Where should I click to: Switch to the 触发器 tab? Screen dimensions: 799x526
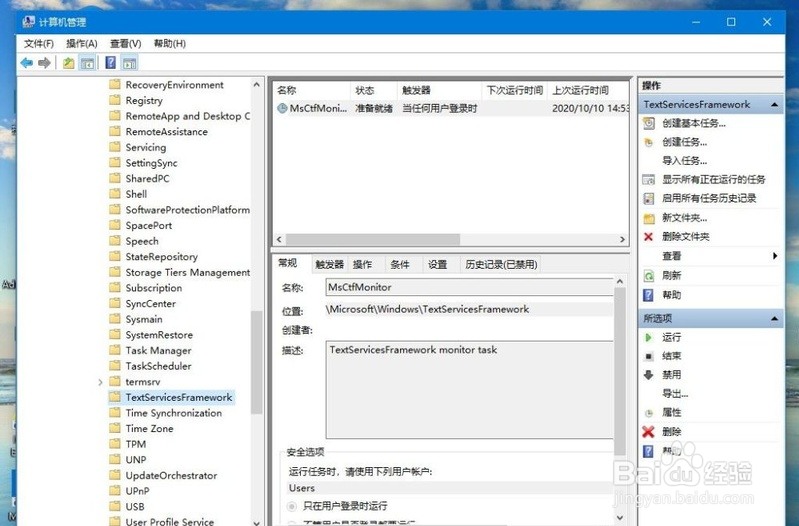pyautogui.click(x=329, y=265)
